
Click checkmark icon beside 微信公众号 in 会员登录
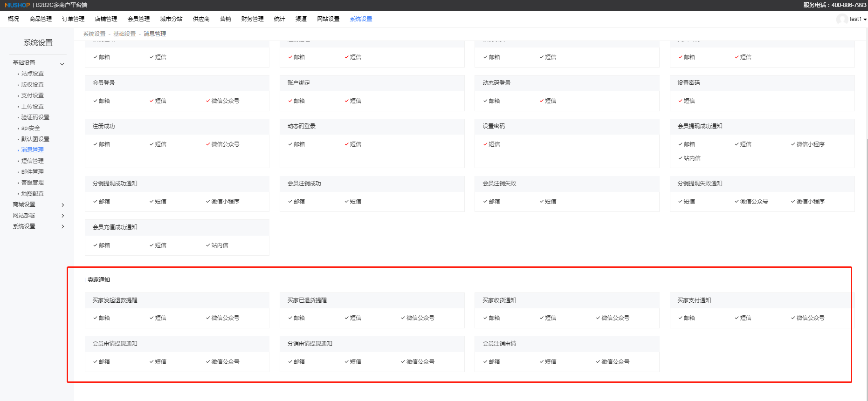pyautogui.click(x=208, y=101)
